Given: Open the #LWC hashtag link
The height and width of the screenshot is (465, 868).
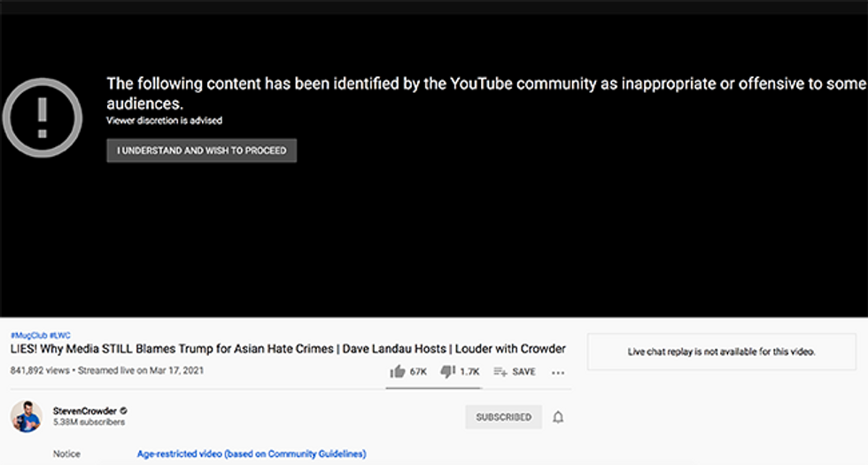Looking at the screenshot, I should [60, 335].
